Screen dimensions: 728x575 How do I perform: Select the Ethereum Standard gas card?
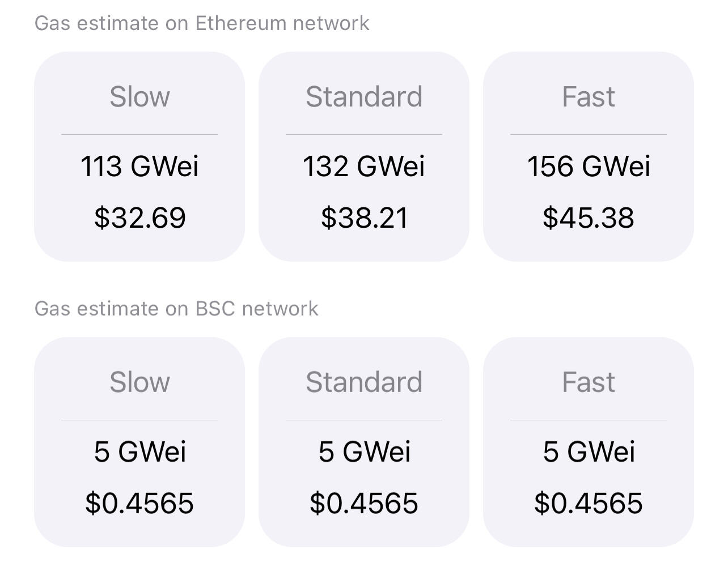click(364, 157)
